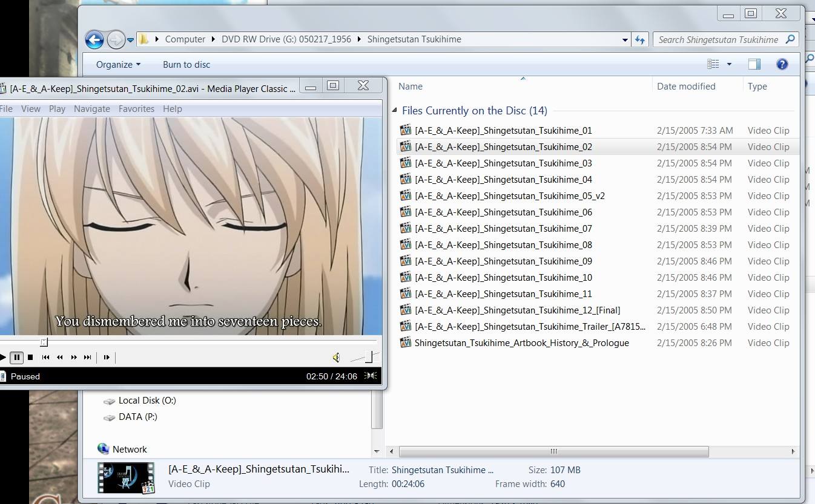The image size is (815, 504).
Task: Select the Tsukihime_02 video file icon
Action: 406,146
